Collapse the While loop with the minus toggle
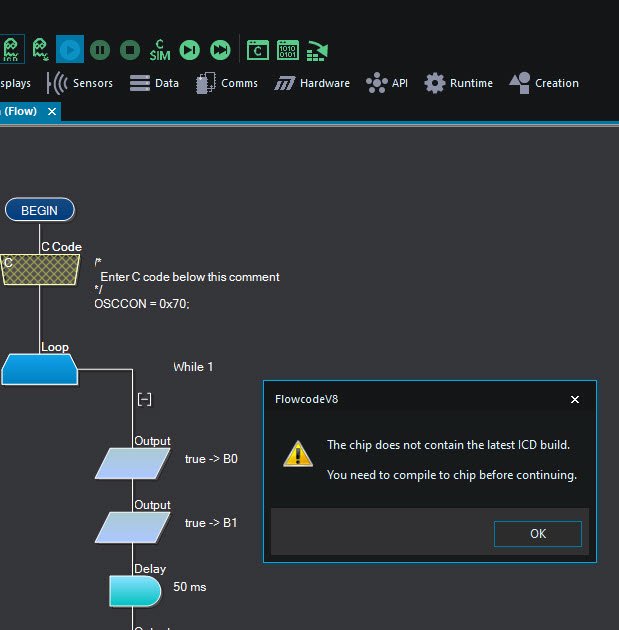Screen dimensions: 619x630 coord(144,399)
